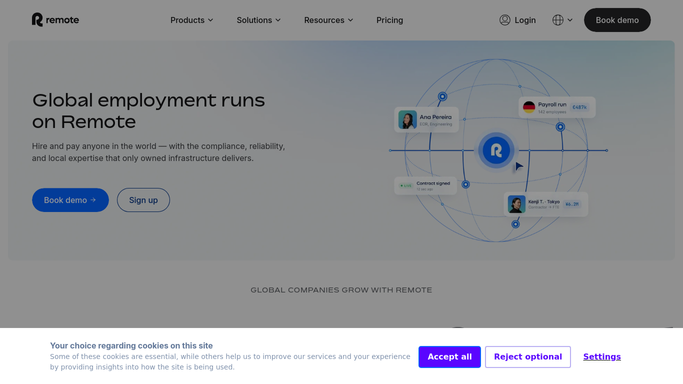Click the Ana Pereira card on globe
The height and width of the screenshot is (384, 683).
pyautogui.click(x=426, y=120)
